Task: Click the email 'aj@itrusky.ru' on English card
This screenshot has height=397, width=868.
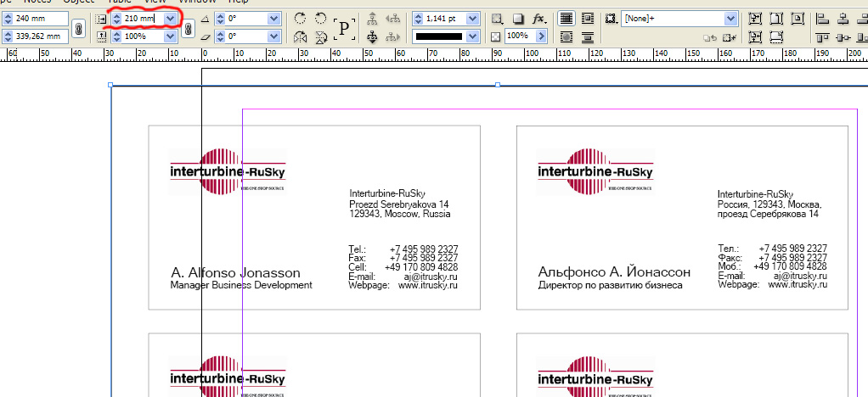Action: [431, 277]
